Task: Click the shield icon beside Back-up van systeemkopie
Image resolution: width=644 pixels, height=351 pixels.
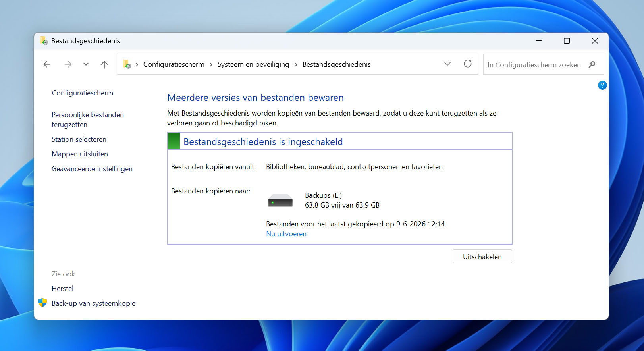Action: (42, 303)
